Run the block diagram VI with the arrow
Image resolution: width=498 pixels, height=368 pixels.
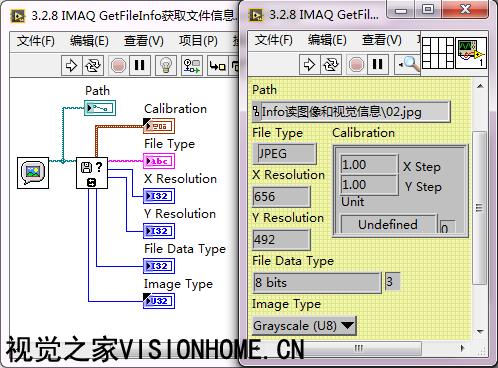pyautogui.click(x=71, y=65)
